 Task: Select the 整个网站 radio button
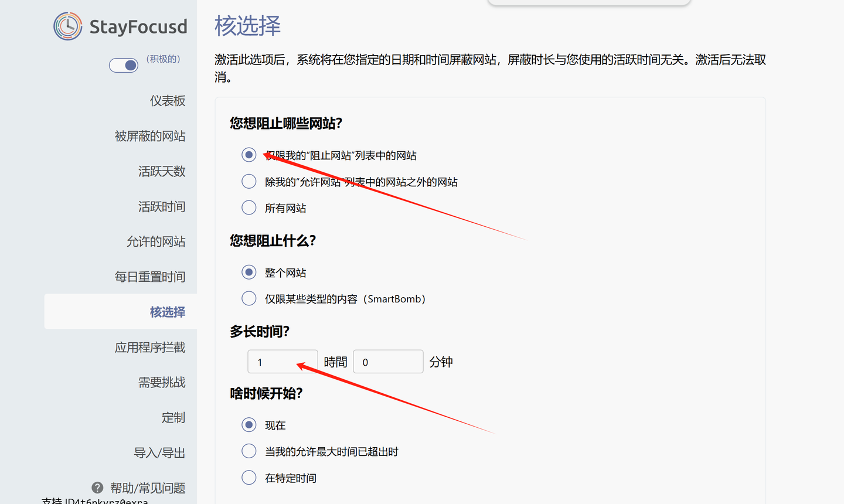(x=249, y=272)
